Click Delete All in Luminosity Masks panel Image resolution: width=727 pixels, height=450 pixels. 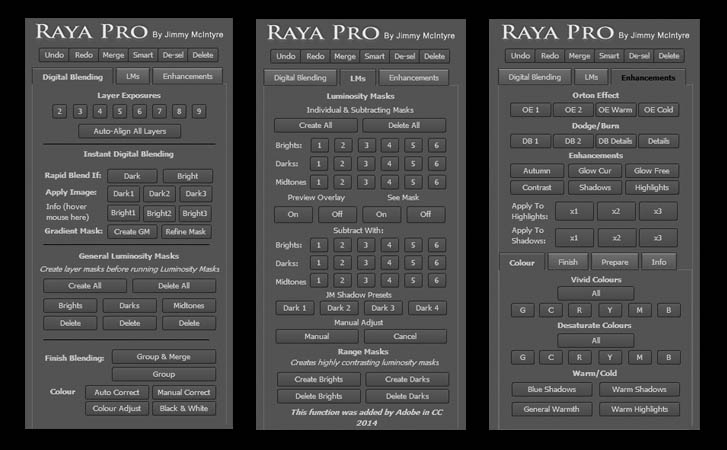click(404, 125)
